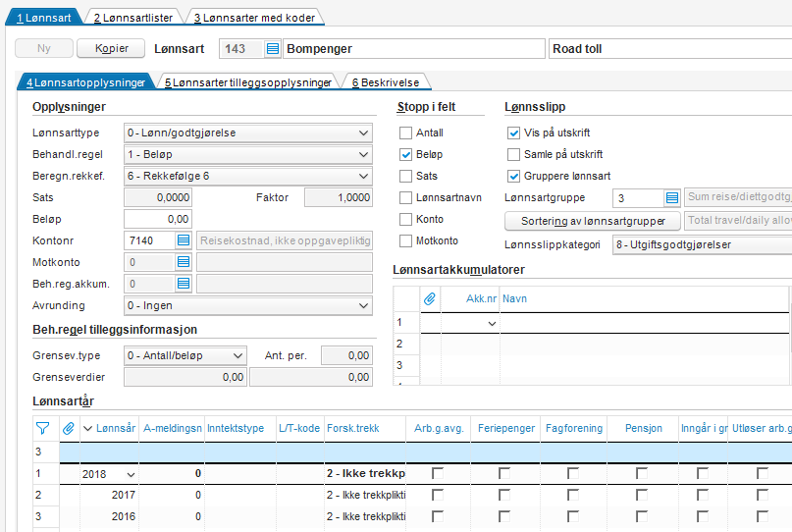
Task: Enable Antall stop-in-field checkbox
Action: click(x=405, y=133)
